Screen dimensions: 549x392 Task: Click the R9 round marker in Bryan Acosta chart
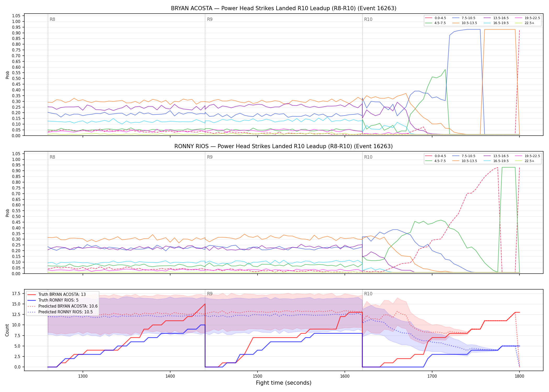pos(210,19)
